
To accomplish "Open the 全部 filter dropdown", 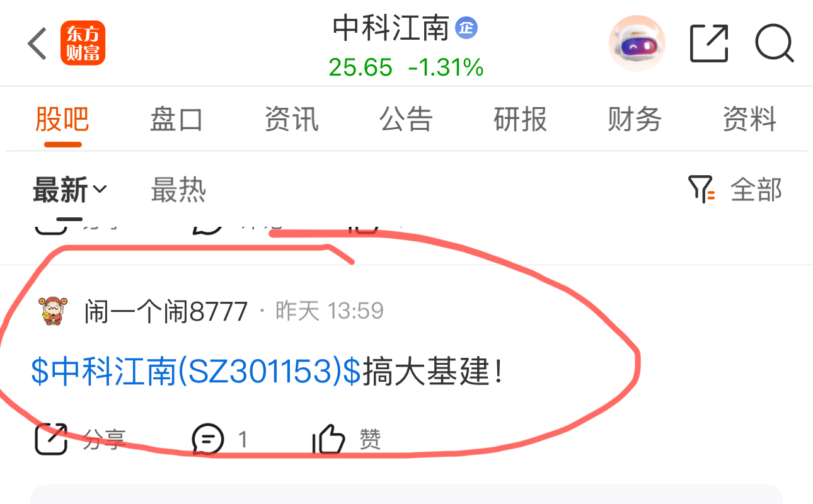I will (x=756, y=190).
